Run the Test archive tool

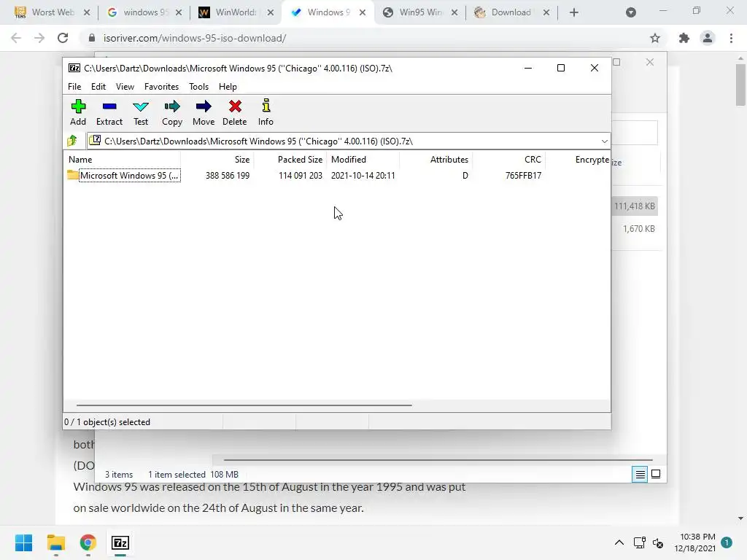click(x=141, y=113)
